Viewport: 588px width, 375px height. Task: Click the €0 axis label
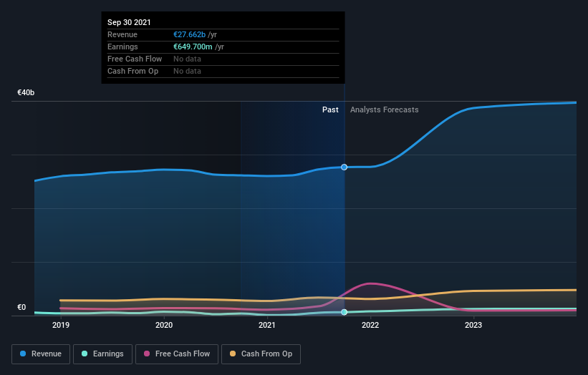tap(21, 307)
